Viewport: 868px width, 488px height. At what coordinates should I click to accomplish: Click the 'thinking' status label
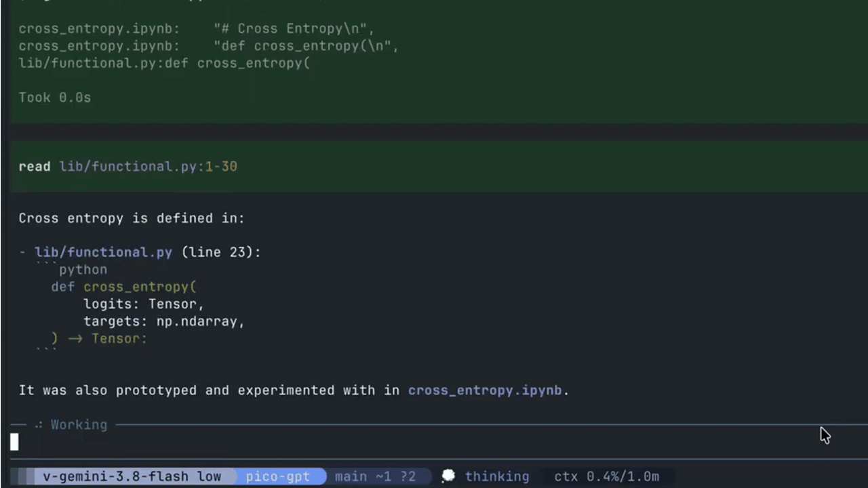point(497,476)
